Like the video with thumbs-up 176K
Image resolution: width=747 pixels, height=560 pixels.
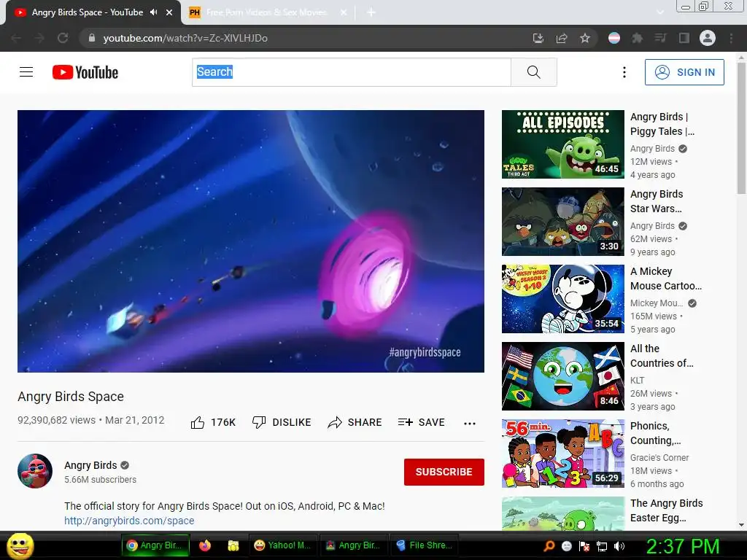pos(213,422)
